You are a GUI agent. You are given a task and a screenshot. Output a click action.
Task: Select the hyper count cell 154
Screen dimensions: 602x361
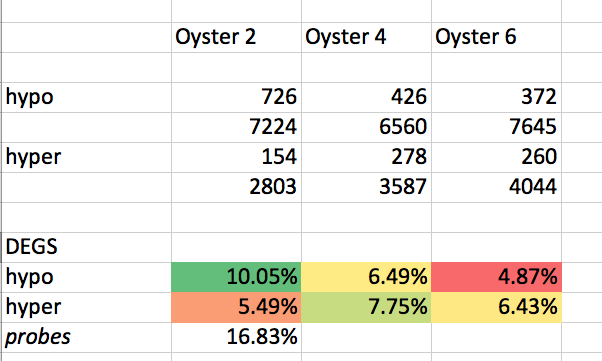pos(236,157)
